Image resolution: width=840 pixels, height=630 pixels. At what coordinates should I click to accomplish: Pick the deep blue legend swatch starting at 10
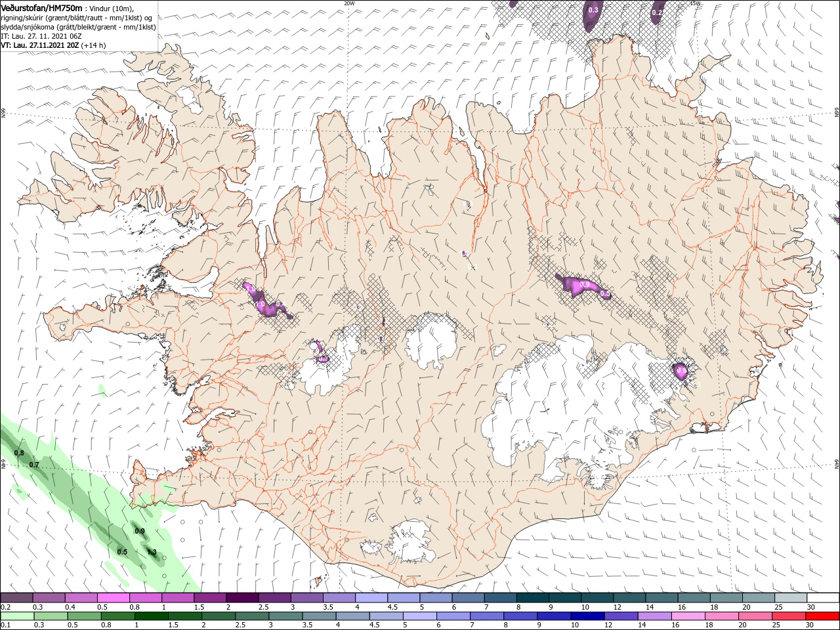[x=587, y=616]
